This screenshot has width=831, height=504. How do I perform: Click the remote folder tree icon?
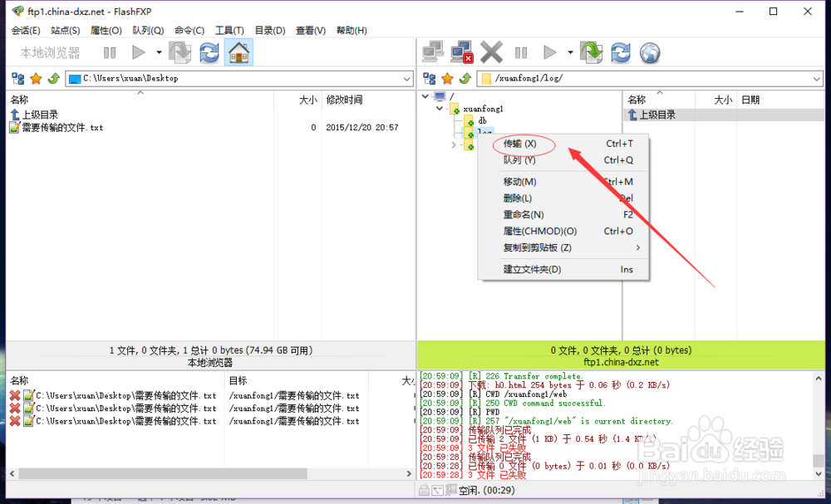pyautogui.click(x=430, y=79)
